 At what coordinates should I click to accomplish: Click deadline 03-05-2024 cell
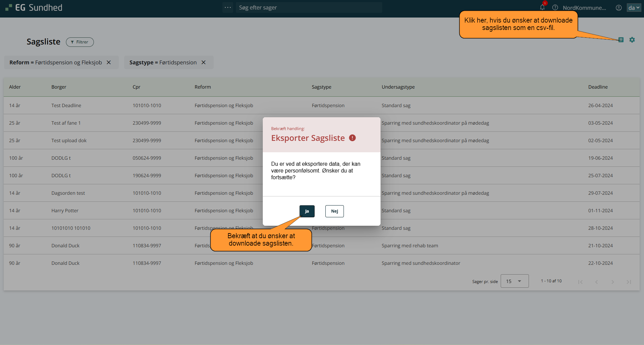pyautogui.click(x=601, y=123)
